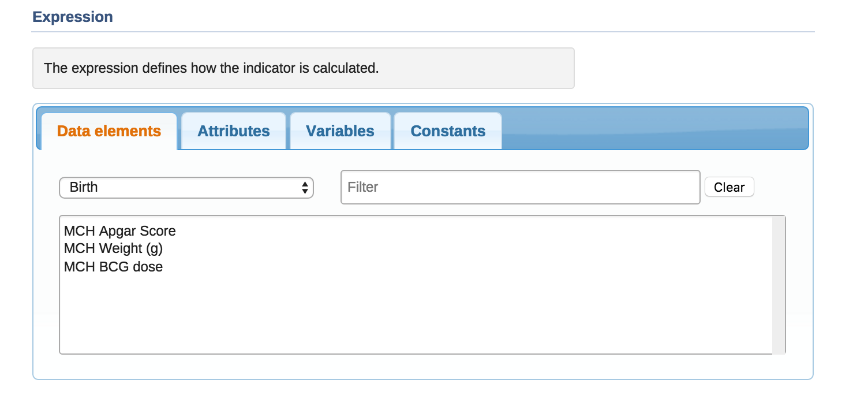Image resolution: width=868 pixels, height=402 pixels.
Task: Click the up-down arrows on Birth selector
Action: [305, 188]
